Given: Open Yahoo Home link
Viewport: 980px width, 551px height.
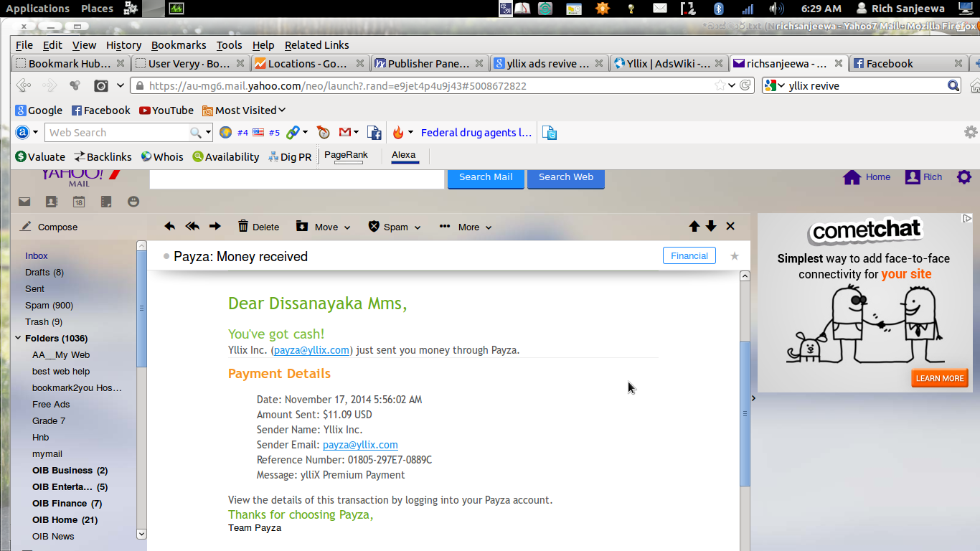Looking at the screenshot, I should [867, 177].
